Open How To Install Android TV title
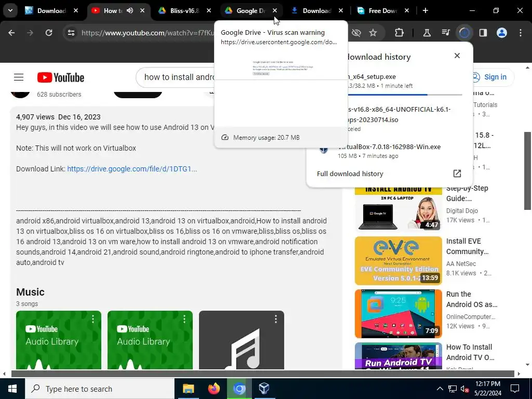 (x=470, y=352)
